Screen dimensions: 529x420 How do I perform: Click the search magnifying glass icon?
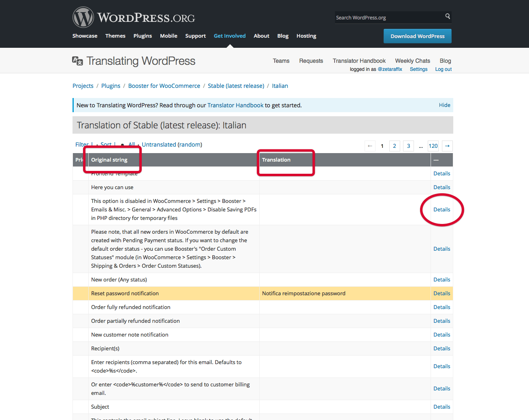pyautogui.click(x=447, y=16)
